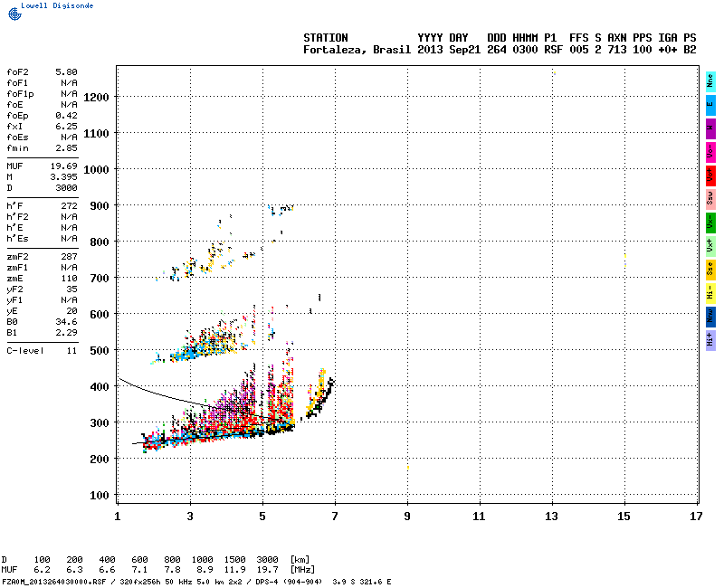The height and width of the screenshot is (588, 724).
Task: Select the cyan NNE legend swatch
Action: (x=710, y=81)
